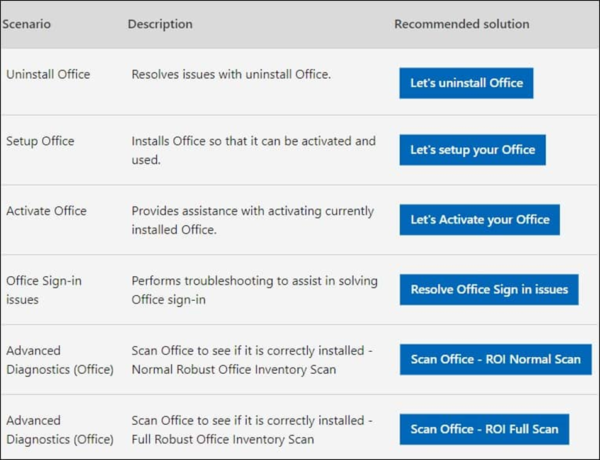The width and height of the screenshot is (600, 460).
Task: Launch "Scan Office - ROI Full Scan"
Action: click(484, 429)
